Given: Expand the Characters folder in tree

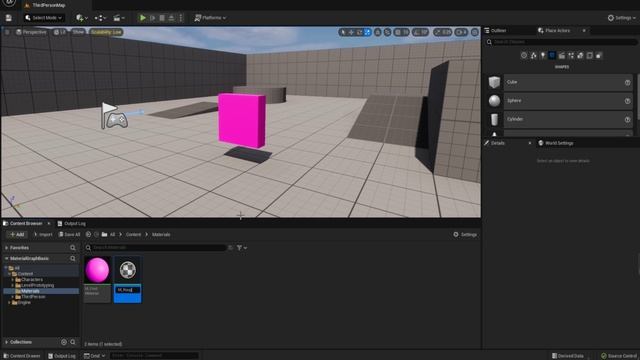Looking at the screenshot, I should (13, 280).
